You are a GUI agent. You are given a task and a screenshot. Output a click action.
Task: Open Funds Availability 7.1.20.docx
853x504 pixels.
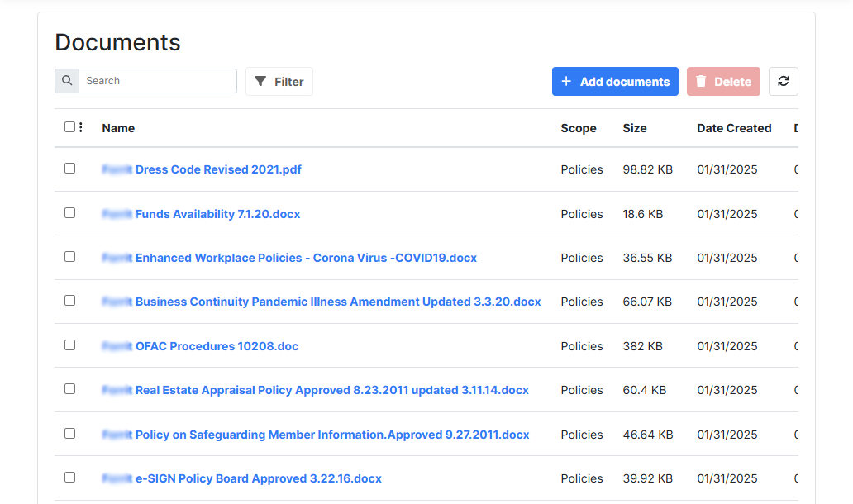pyautogui.click(x=202, y=214)
